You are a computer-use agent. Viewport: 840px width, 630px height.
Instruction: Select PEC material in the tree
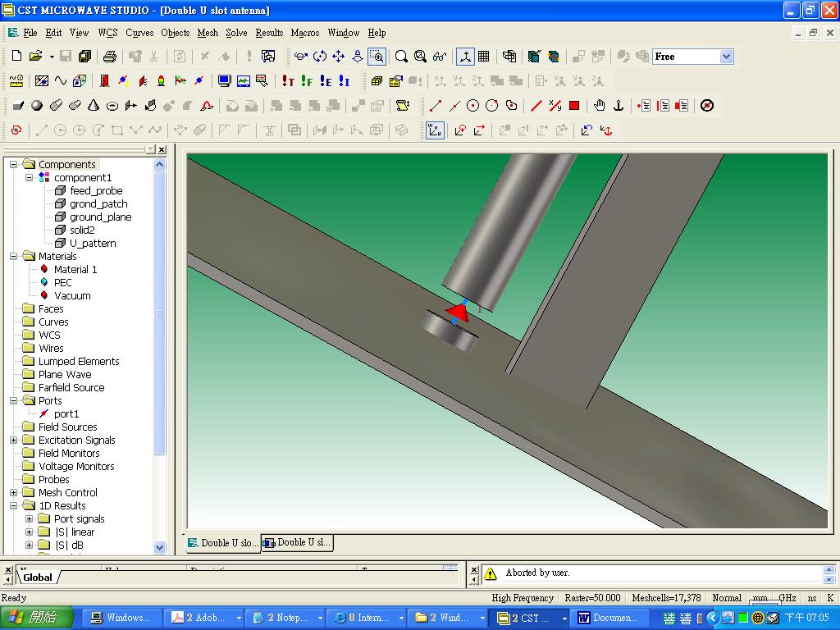[x=62, y=282]
